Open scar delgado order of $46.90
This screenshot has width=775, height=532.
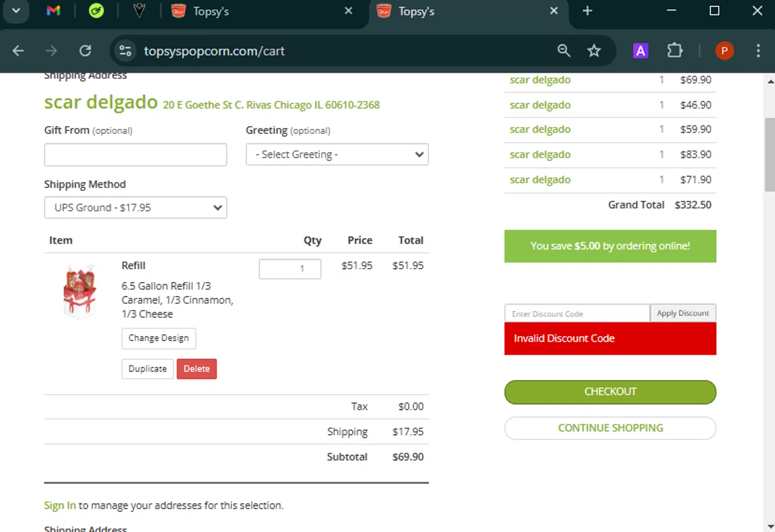coord(540,105)
